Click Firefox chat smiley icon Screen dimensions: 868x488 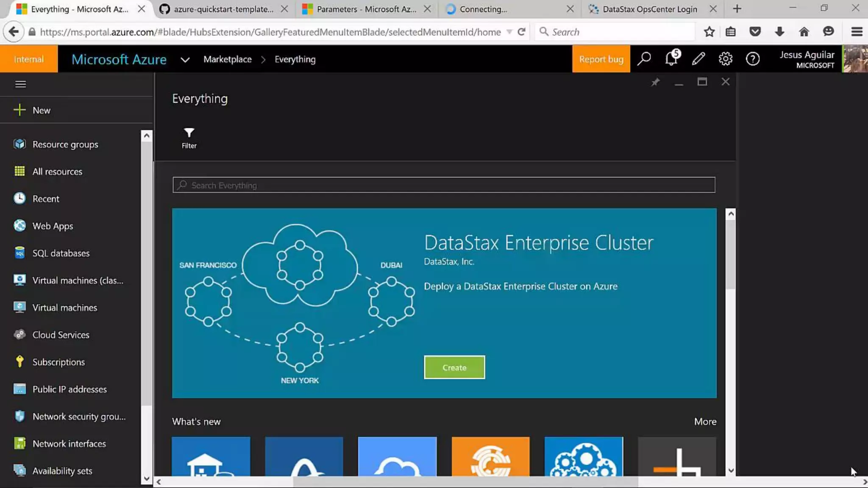click(x=828, y=32)
